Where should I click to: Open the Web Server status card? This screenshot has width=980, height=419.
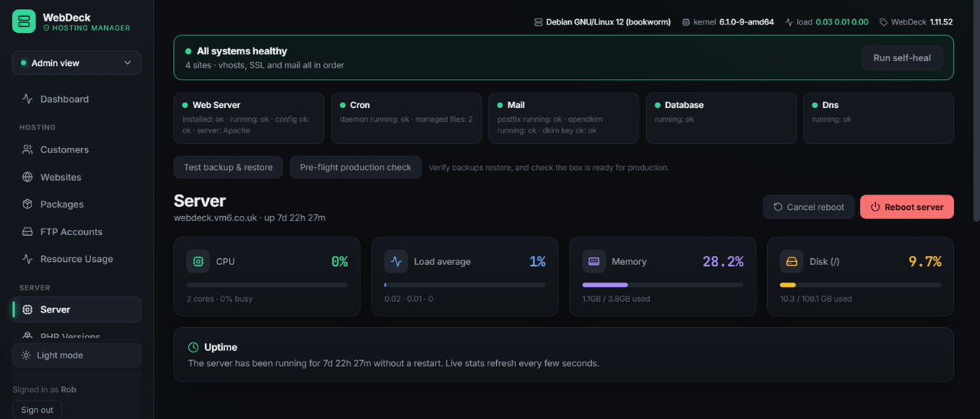pyautogui.click(x=249, y=118)
